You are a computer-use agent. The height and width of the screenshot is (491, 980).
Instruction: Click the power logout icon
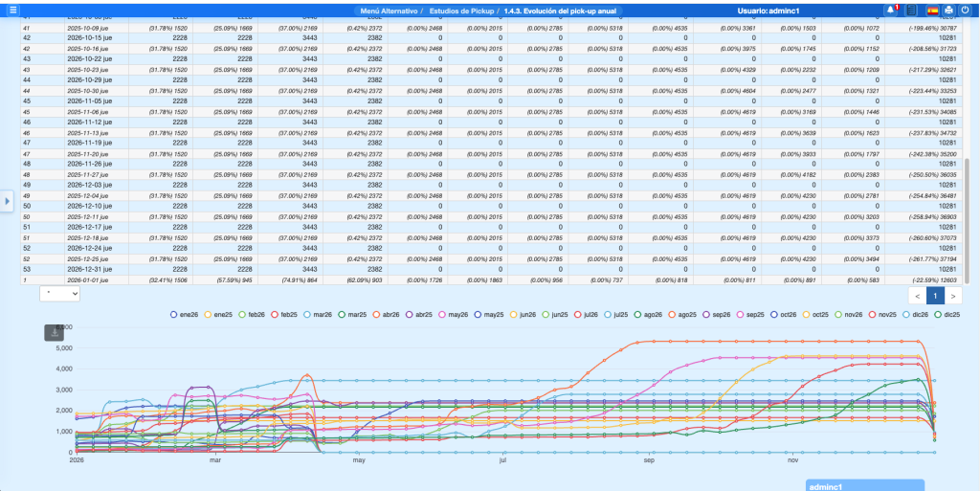click(966, 11)
